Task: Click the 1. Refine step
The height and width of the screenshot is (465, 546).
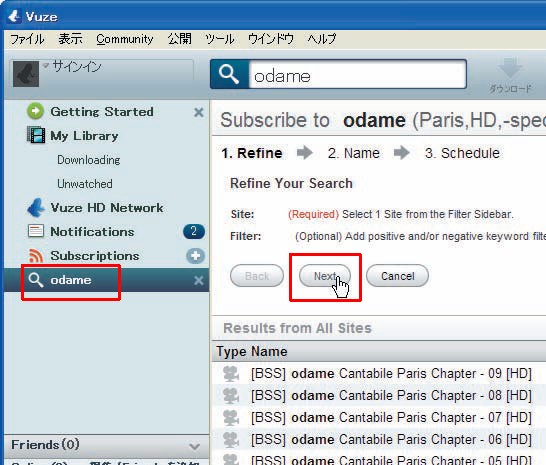Action: coord(252,153)
